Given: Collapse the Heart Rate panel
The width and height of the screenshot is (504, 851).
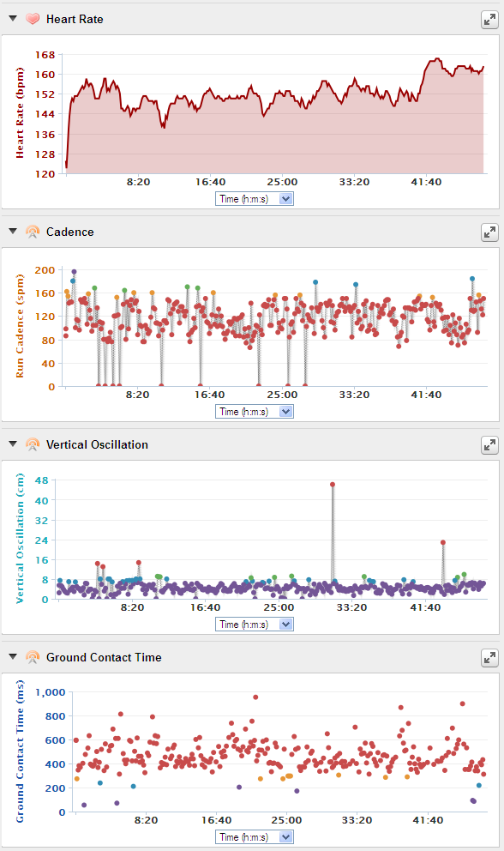Looking at the screenshot, I should coord(13,19).
